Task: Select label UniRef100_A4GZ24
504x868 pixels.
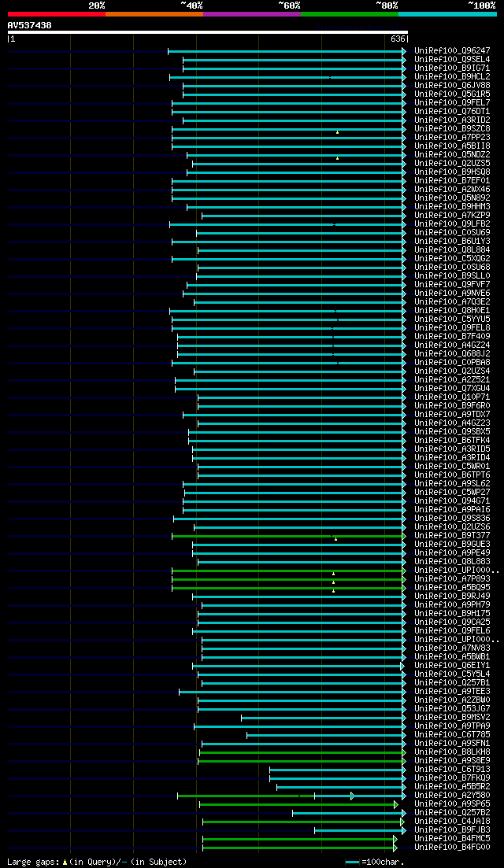Action: (452, 345)
